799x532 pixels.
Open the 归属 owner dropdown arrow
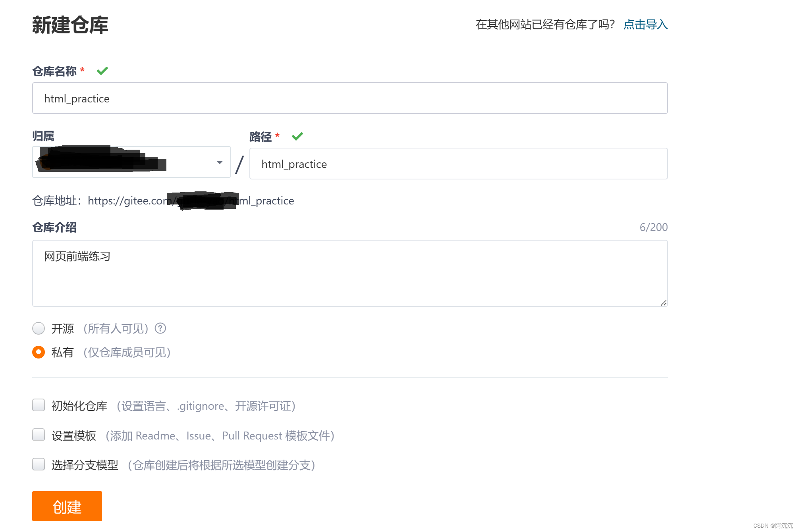pos(220,162)
